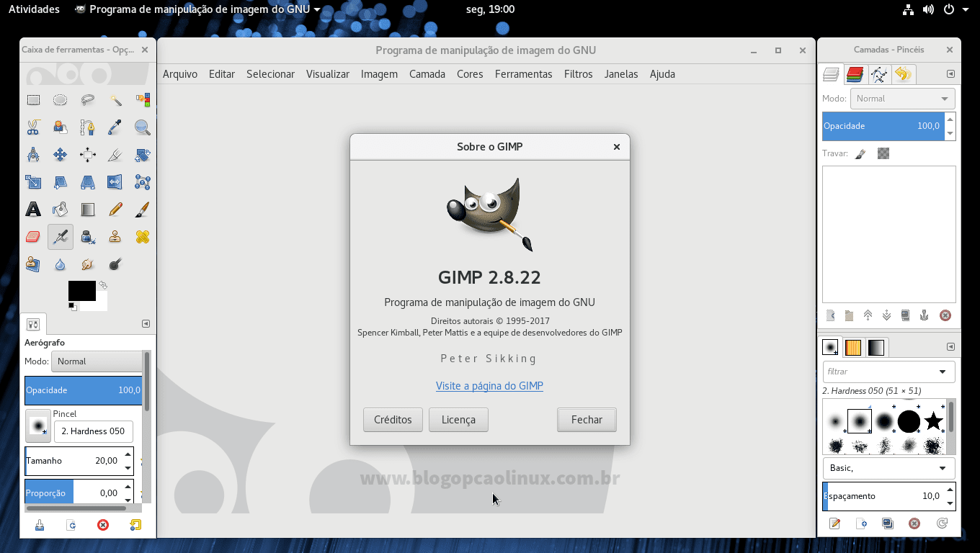The image size is (980, 553).
Task: Select the Move tool
Action: coord(61,155)
